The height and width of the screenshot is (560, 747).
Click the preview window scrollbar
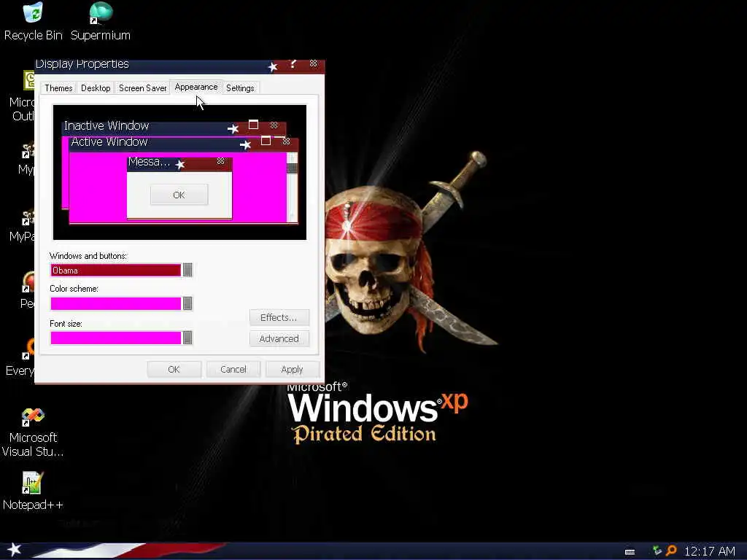coord(292,187)
